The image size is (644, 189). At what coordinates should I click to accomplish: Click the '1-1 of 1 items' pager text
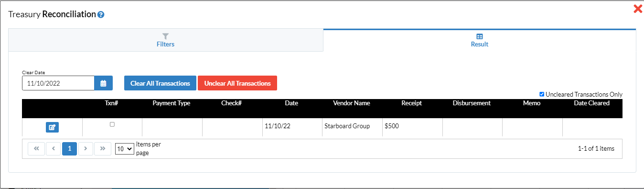tap(596, 149)
